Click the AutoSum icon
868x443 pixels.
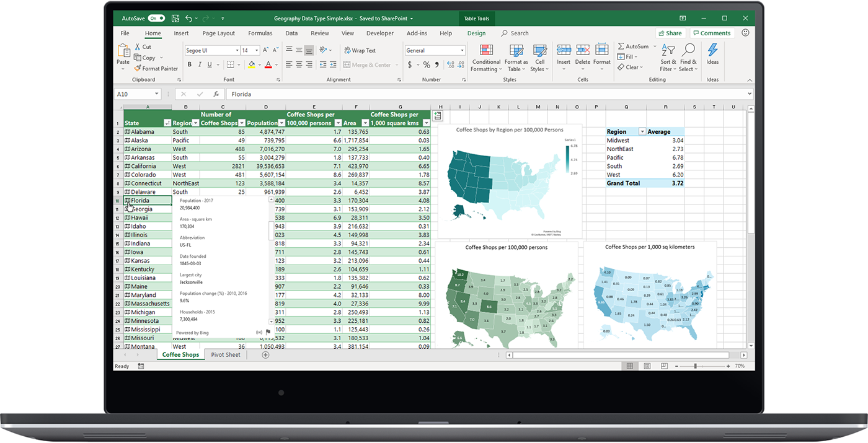(x=622, y=46)
